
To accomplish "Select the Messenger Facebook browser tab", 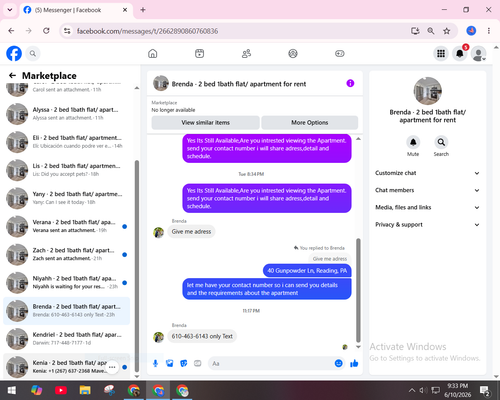I will [76, 10].
